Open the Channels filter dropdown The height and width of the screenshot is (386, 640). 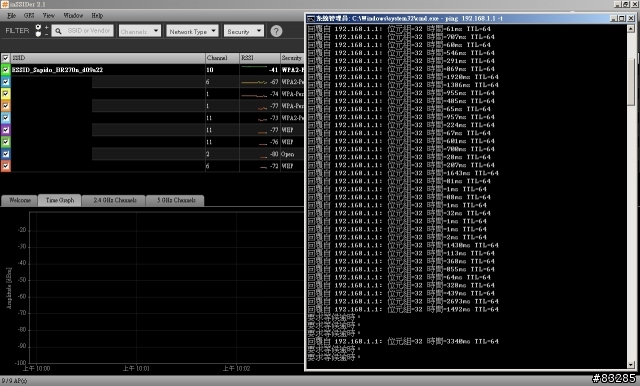coord(140,31)
